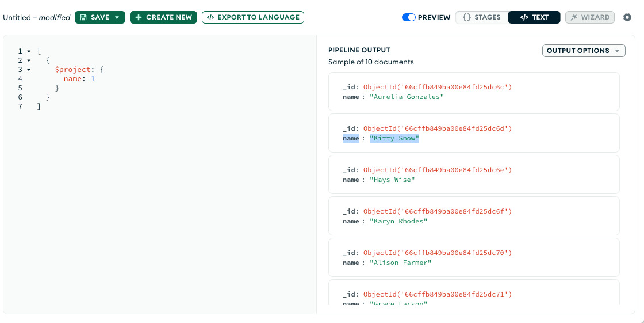644x323 pixels.
Task: Collapse the $project fold on line 3
Action: 29,70
